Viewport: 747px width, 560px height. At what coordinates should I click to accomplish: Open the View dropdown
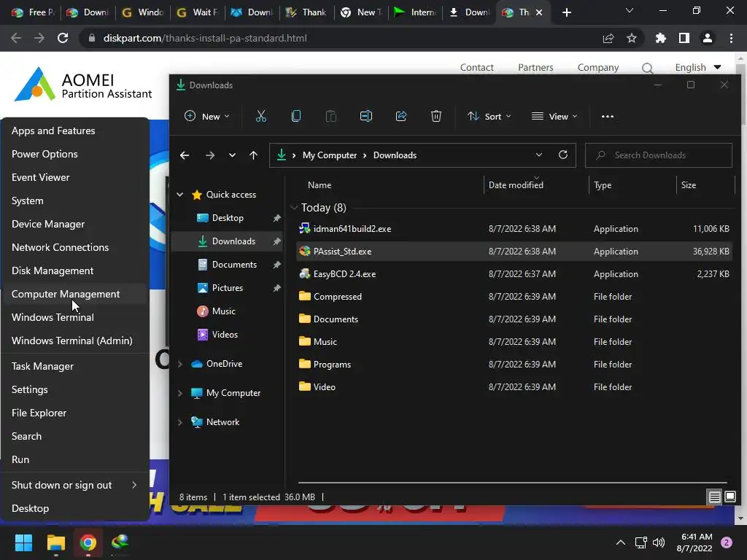click(x=554, y=116)
